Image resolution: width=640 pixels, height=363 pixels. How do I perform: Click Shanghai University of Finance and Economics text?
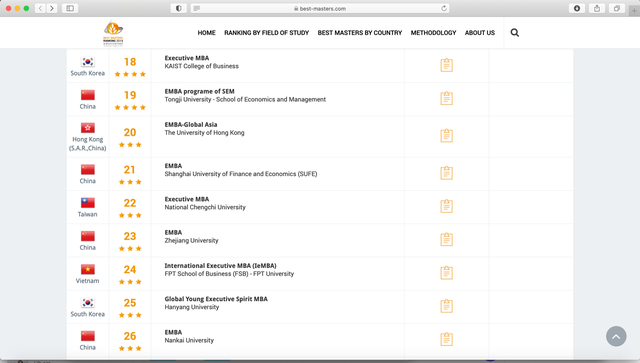coord(241,174)
